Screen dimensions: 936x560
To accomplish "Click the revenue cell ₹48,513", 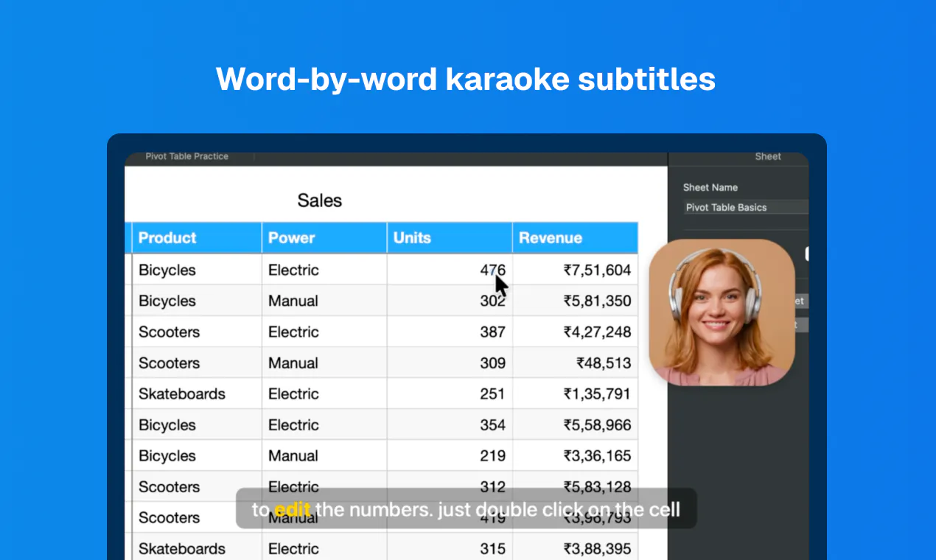I will point(575,363).
